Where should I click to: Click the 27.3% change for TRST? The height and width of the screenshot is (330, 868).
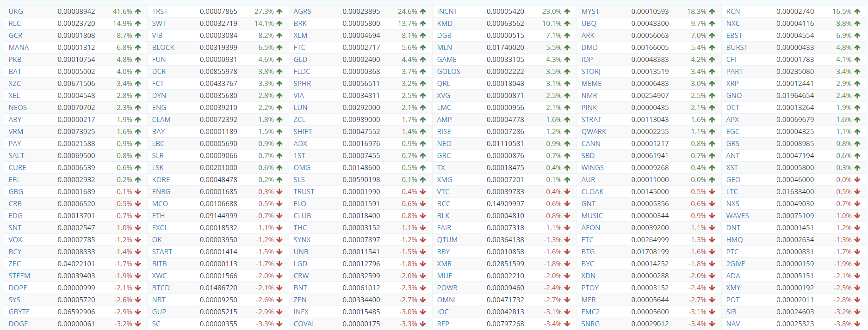pos(264,12)
